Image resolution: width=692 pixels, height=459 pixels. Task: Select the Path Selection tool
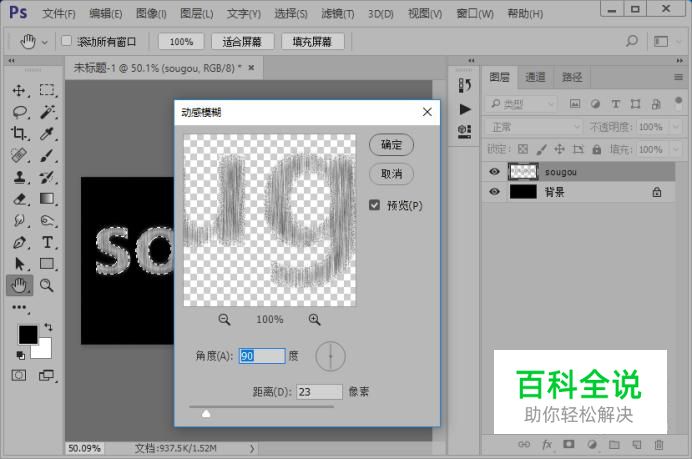pyautogui.click(x=19, y=264)
